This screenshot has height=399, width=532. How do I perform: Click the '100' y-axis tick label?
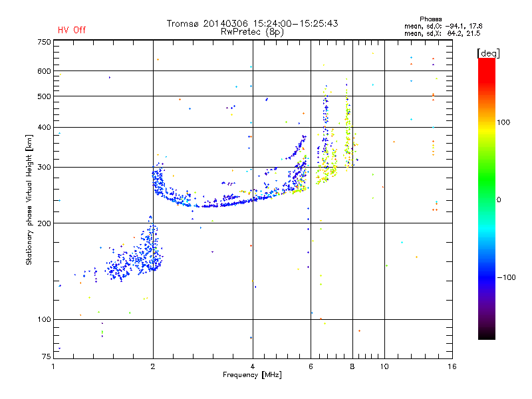[44, 319]
